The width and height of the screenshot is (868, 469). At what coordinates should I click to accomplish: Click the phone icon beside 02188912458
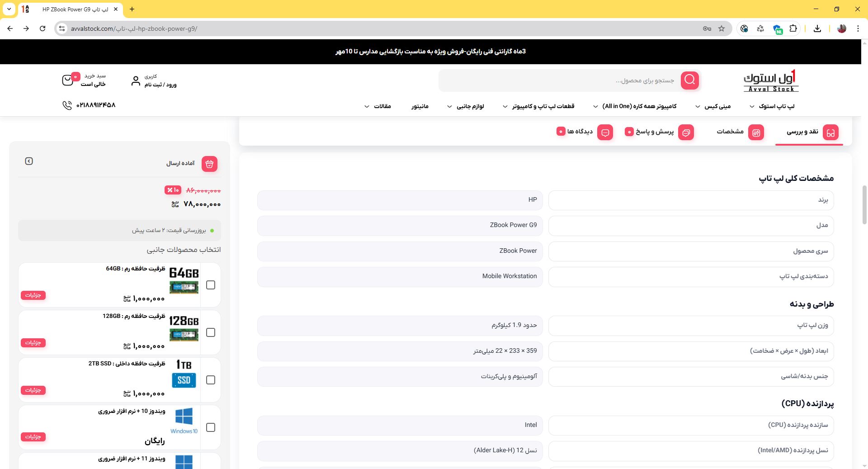(67, 105)
